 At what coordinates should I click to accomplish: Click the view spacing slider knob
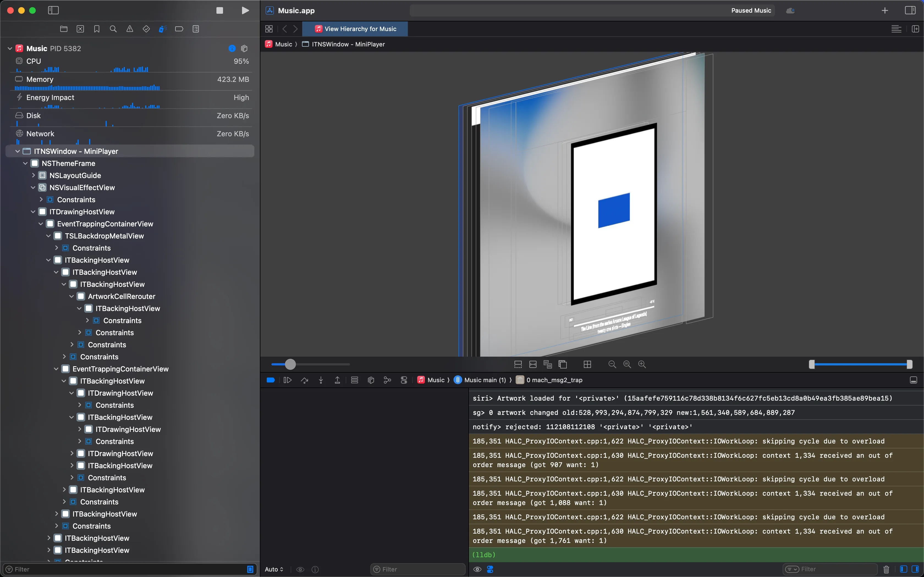(290, 364)
